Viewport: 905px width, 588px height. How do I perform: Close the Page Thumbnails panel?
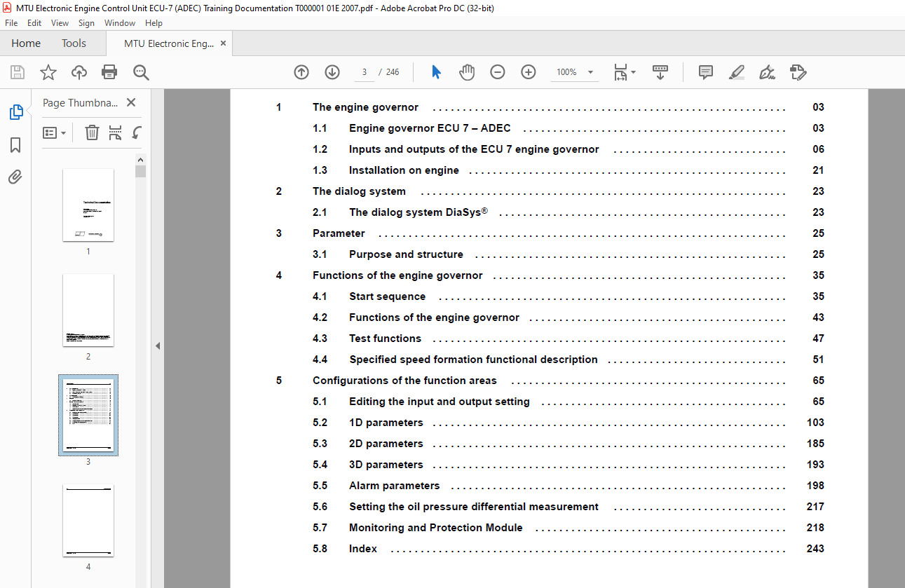pyautogui.click(x=131, y=102)
